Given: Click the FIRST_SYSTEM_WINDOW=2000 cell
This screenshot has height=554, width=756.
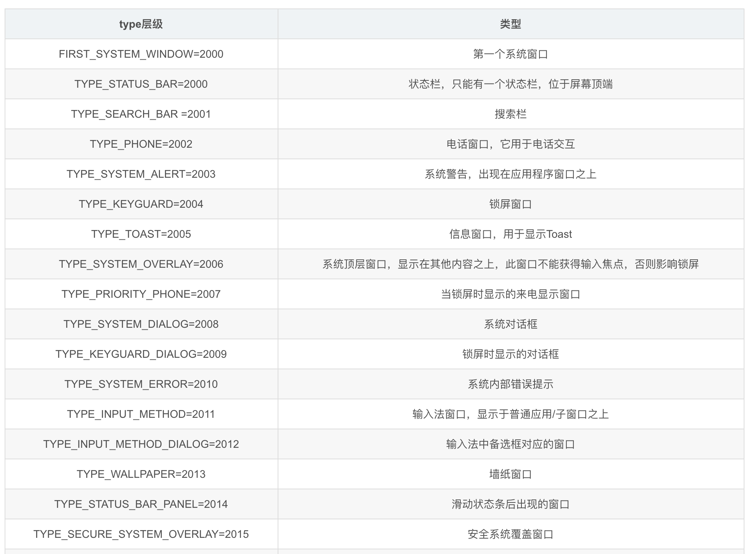Looking at the screenshot, I should pyautogui.click(x=141, y=54).
